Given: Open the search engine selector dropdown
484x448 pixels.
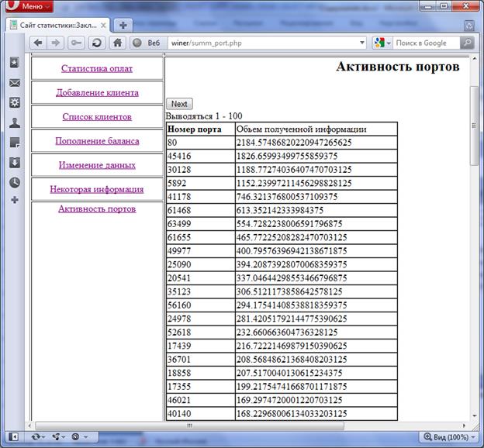Looking at the screenshot, I should pyautogui.click(x=382, y=43).
